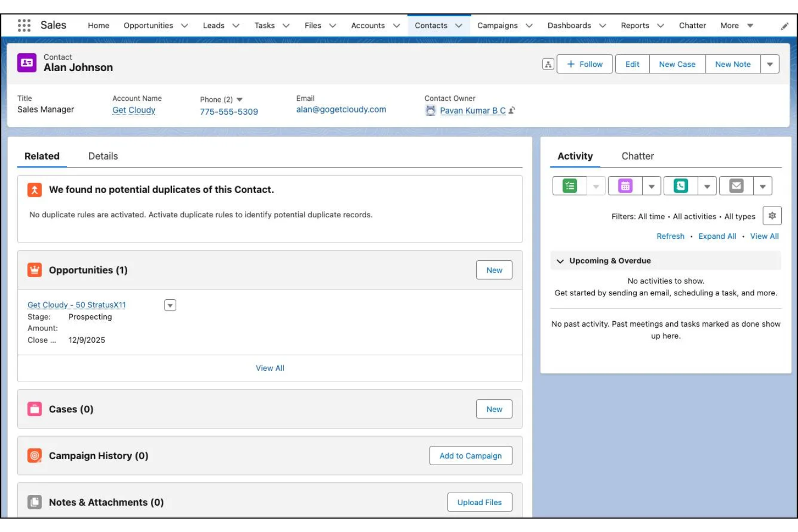The width and height of the screenshot is (798, 532).
Task: Open Reports navigation tab
Action: click(635, 25)
